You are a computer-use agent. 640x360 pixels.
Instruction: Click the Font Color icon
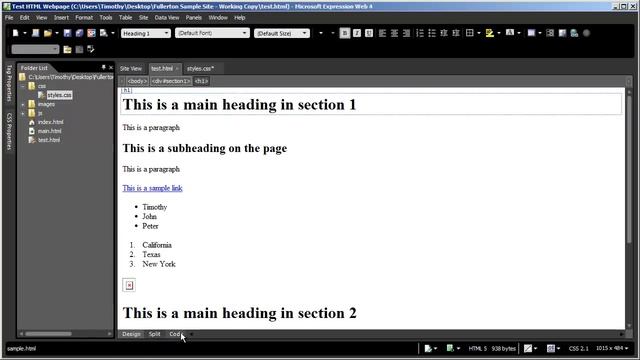(510, 33)
